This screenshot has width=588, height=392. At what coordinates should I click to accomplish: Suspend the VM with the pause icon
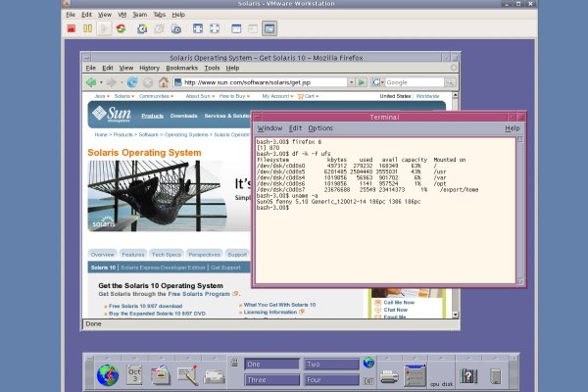pos(88,29)
